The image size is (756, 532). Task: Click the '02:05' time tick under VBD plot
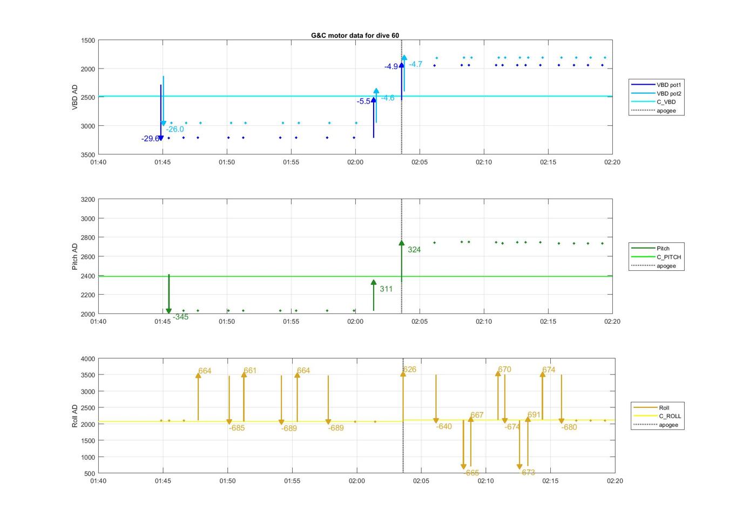[420, 162]
